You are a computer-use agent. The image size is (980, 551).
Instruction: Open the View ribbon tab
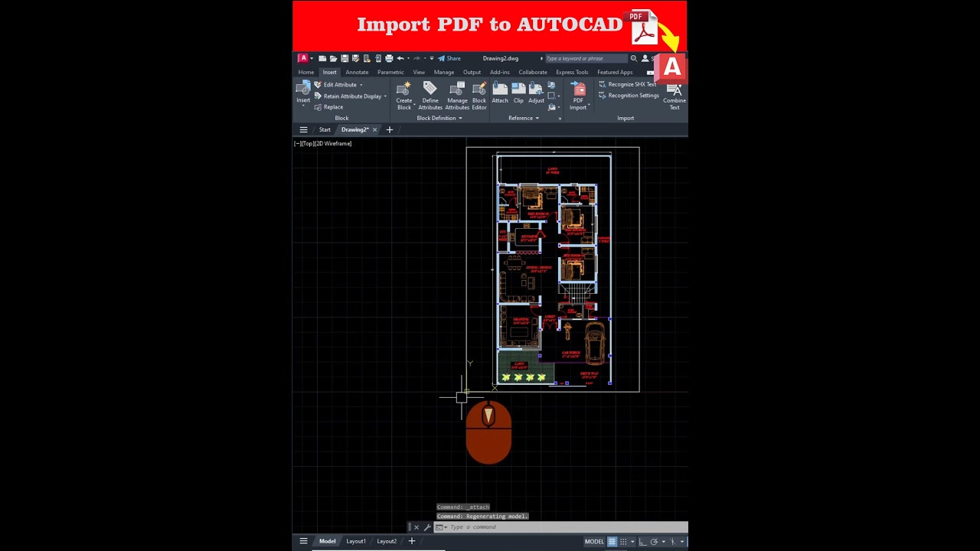pyautogui.click(x=419, y=72)
